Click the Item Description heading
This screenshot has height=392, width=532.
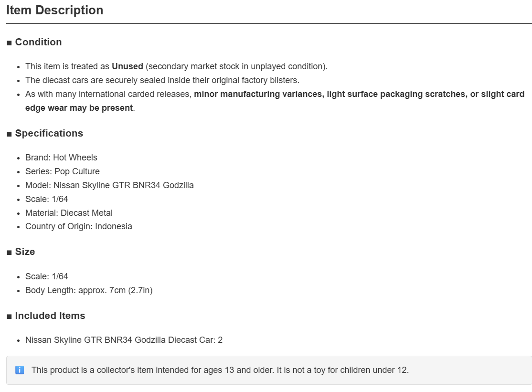[54, 10]
